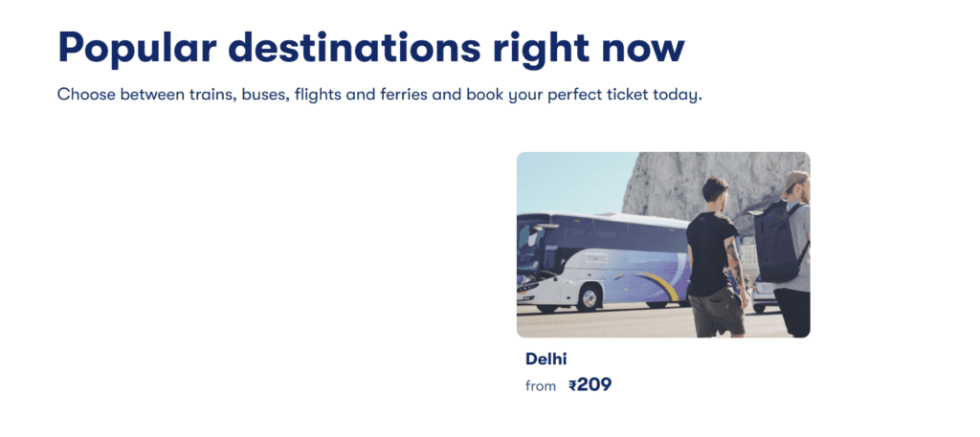Click the bus's front wheel in the photo
The height and width of the screenshot is (437, 980).
(x=586, y=297)
